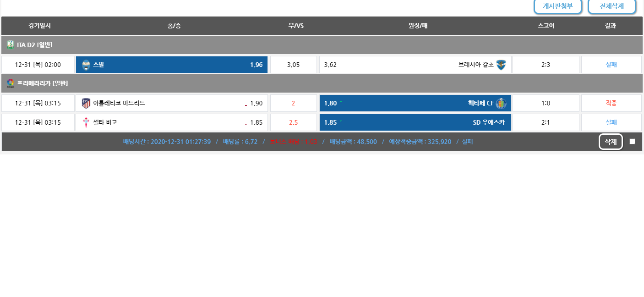
Task: Click the 삭제 button in bet summary
Action: pyautogui.click(x=611, y=142)
